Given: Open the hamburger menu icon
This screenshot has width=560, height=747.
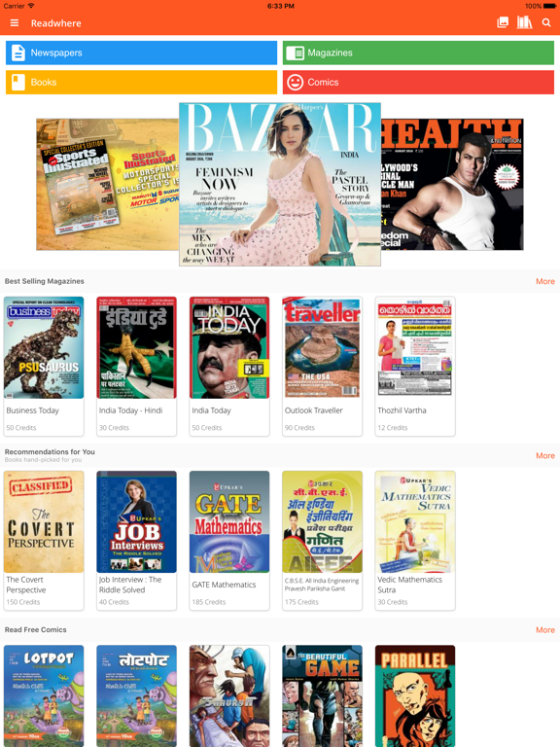Looking at the screenshot, I should coord(15,23).
